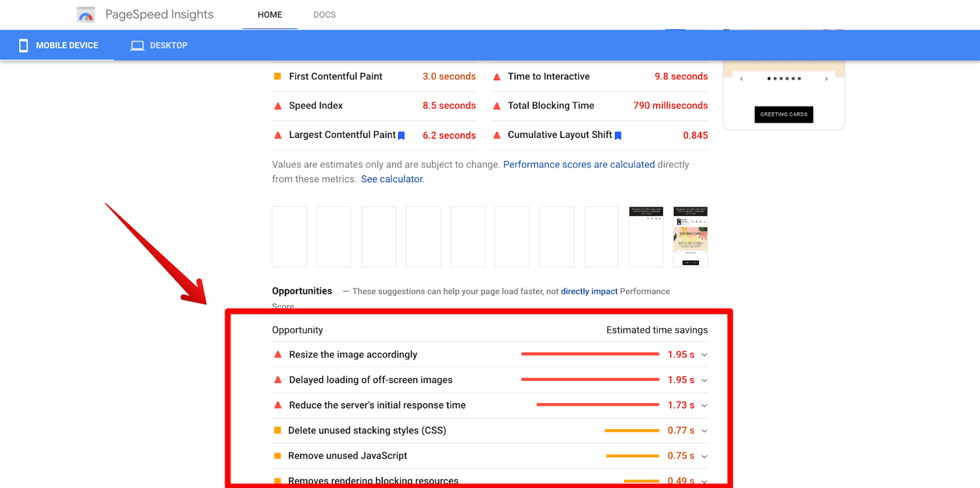Expand Reduce the server's initial response time
This screenshot has height=488, width=980.
704,405
